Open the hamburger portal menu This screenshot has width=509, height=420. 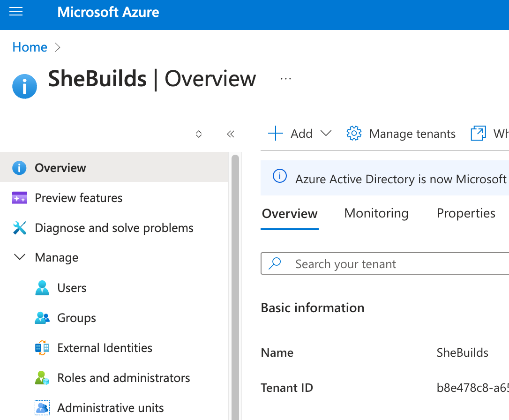coord(16,12)
